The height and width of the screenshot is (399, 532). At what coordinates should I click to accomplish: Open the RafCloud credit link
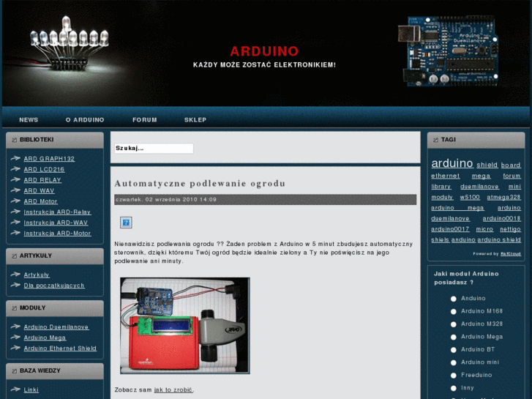coord(511,253)
